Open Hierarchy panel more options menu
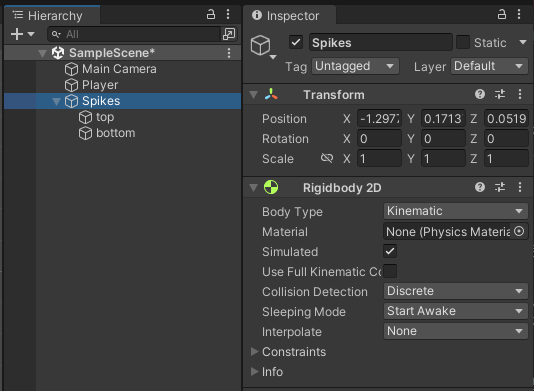The height and width of the screenshot is (391, 534). point(228,14)
